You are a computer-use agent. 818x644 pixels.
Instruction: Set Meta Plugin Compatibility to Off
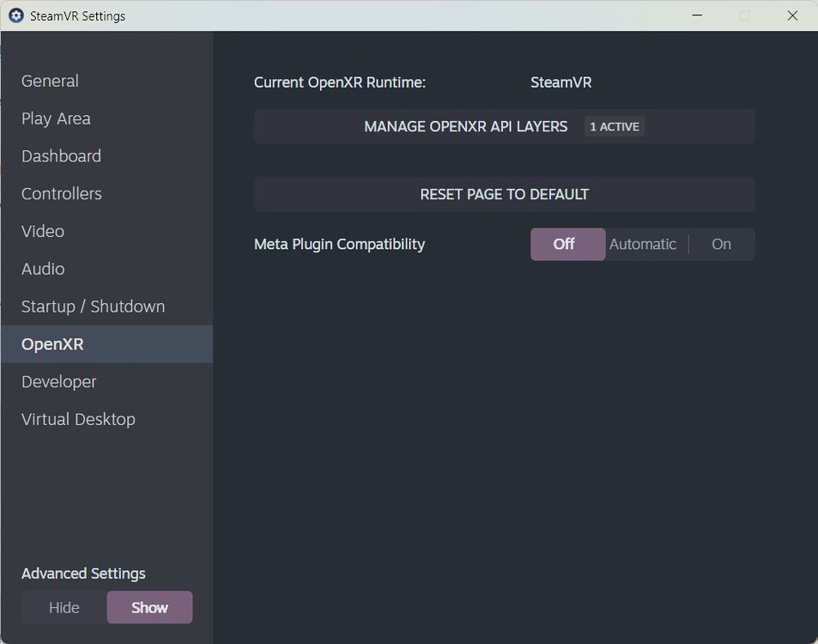(567, 244)
